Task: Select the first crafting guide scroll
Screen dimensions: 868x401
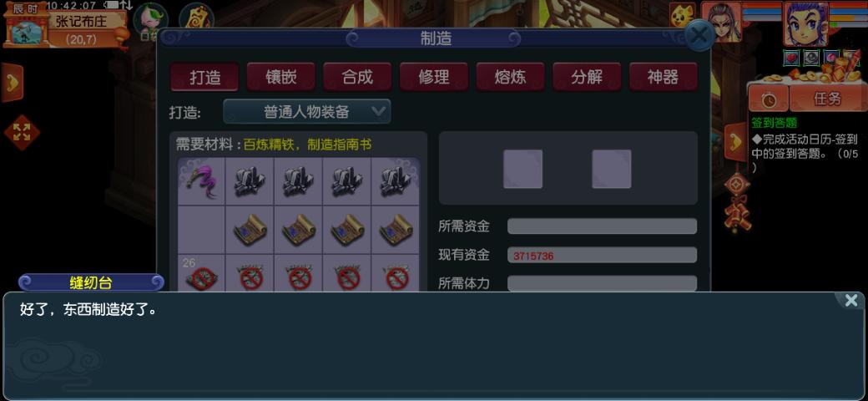Action: tap(250, 230)
